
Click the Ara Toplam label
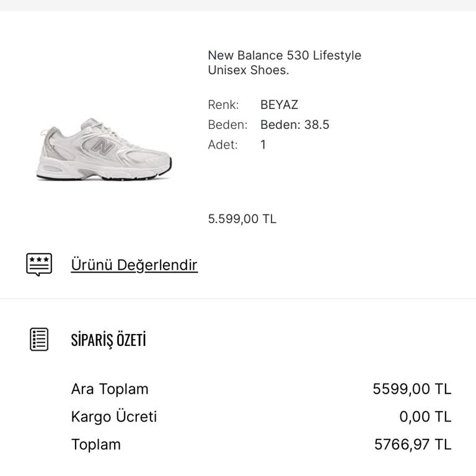pos(110,389)
